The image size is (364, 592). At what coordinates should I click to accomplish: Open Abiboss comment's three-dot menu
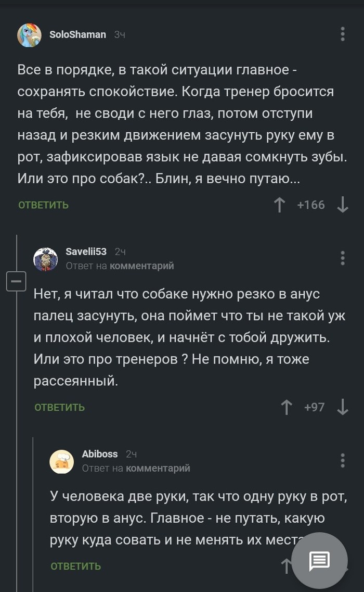coord(343,460)
